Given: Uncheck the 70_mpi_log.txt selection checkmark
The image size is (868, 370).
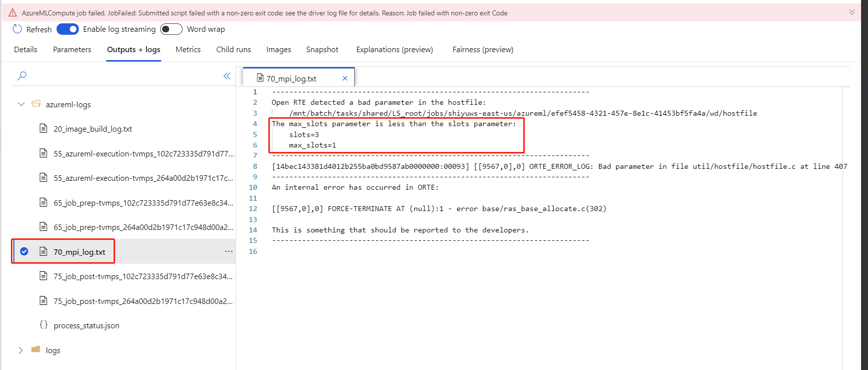Looking at the screenshot, I should click(x=24, y=251).
